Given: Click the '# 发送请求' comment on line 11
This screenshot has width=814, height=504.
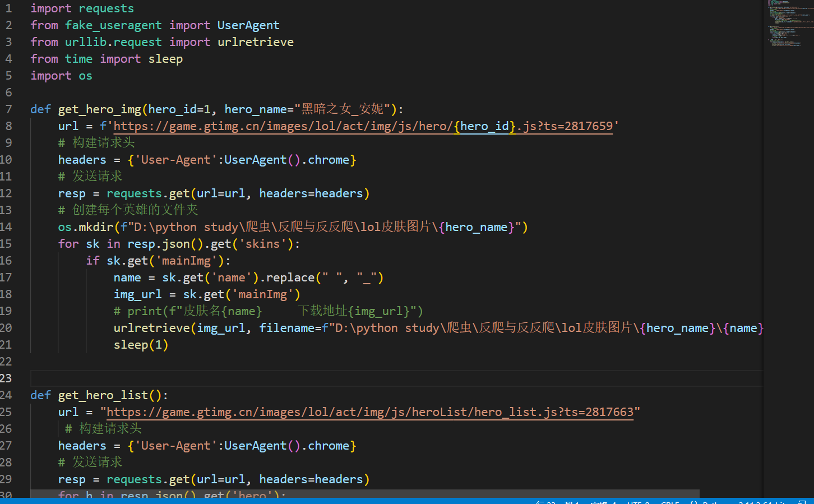Looking at the screenshot, I should pos(90,177).
